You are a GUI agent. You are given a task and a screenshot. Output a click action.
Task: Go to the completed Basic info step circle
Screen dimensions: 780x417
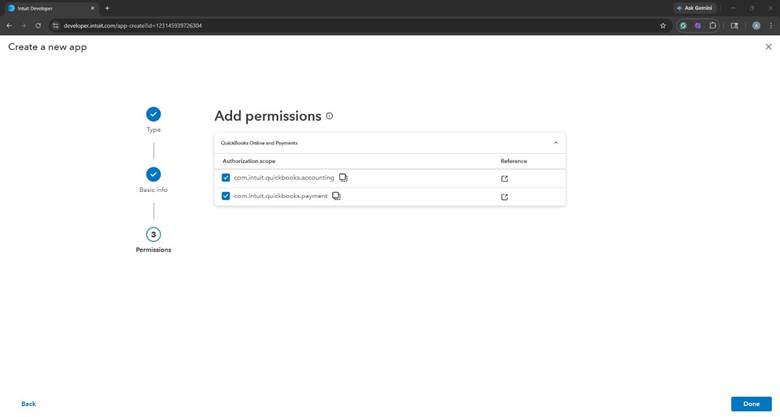153,175
